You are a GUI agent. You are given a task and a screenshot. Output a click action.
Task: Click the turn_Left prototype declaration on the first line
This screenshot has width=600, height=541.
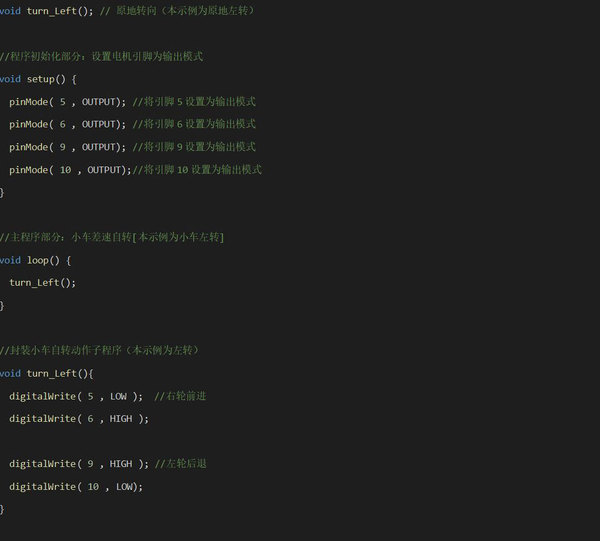pos(58,10)
